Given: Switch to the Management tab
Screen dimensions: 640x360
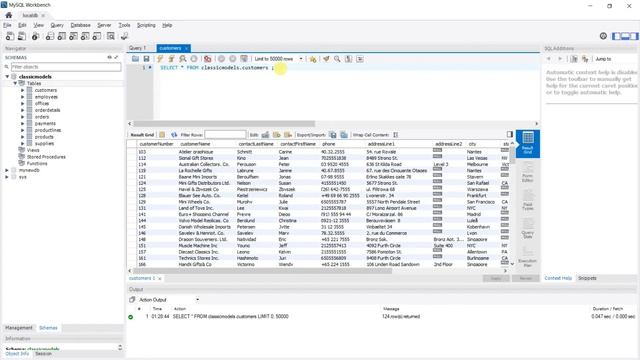Looking at the screenshot, I should [18, 328].
